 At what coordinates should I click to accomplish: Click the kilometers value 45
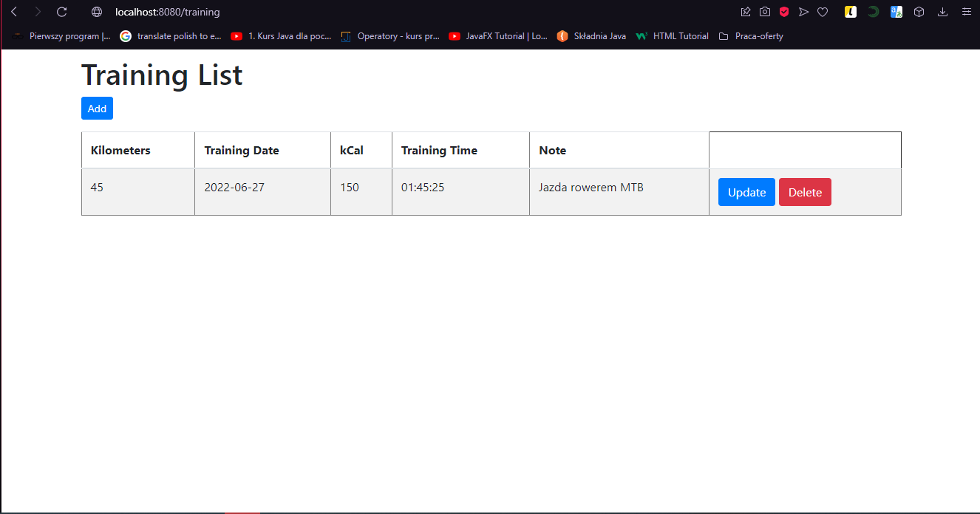pyautogui.click(x=97, y=188)
